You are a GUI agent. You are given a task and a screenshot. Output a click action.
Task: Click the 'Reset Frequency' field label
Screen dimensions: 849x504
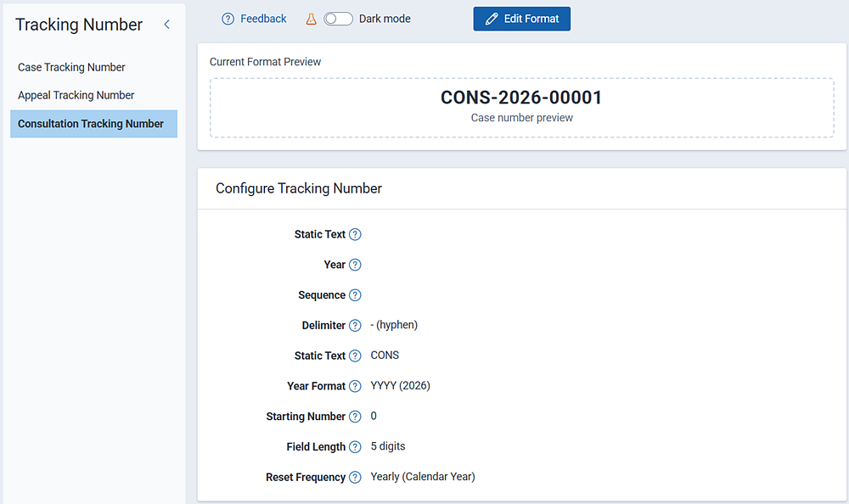(x=306, y=477)
